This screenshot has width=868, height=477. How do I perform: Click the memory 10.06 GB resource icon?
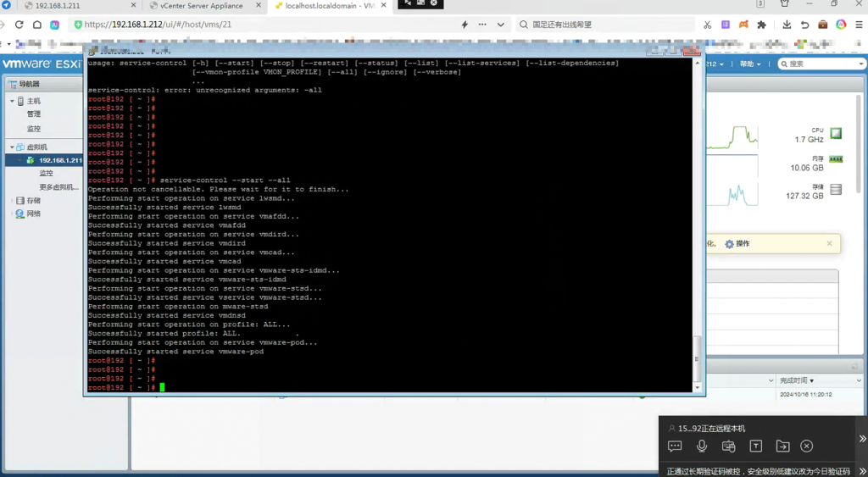(x=836, y=159)
